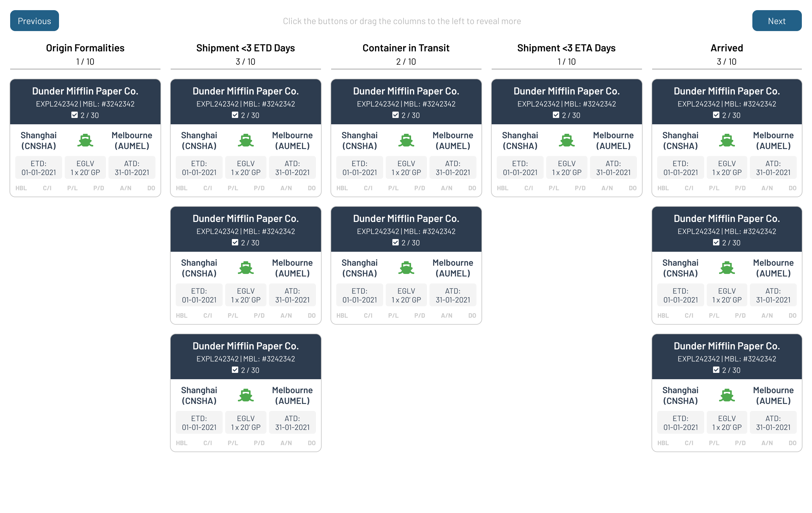Select the Shipment <3 ETD Days column header

[246, 48]
